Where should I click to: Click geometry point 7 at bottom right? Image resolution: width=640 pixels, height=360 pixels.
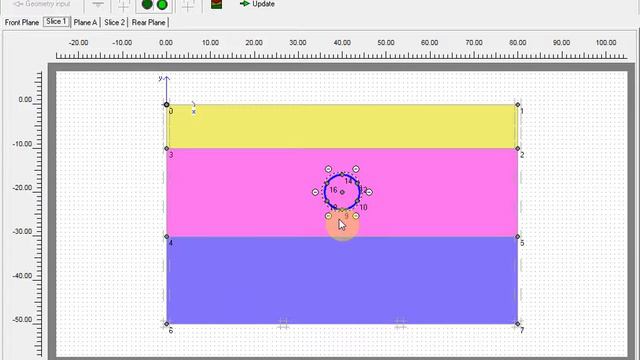(518, 324)
